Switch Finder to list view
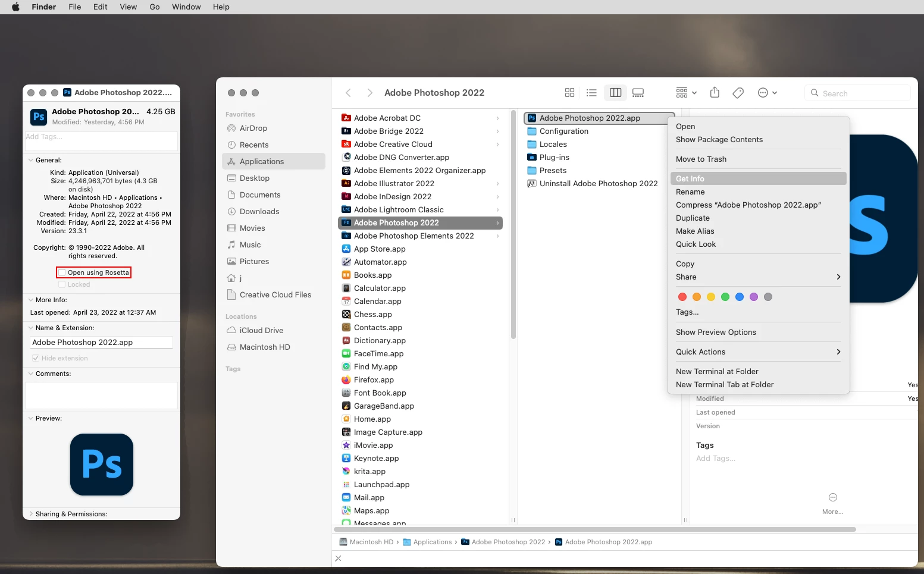The width and height of the screenshot is (924, 574). point(591,93)
